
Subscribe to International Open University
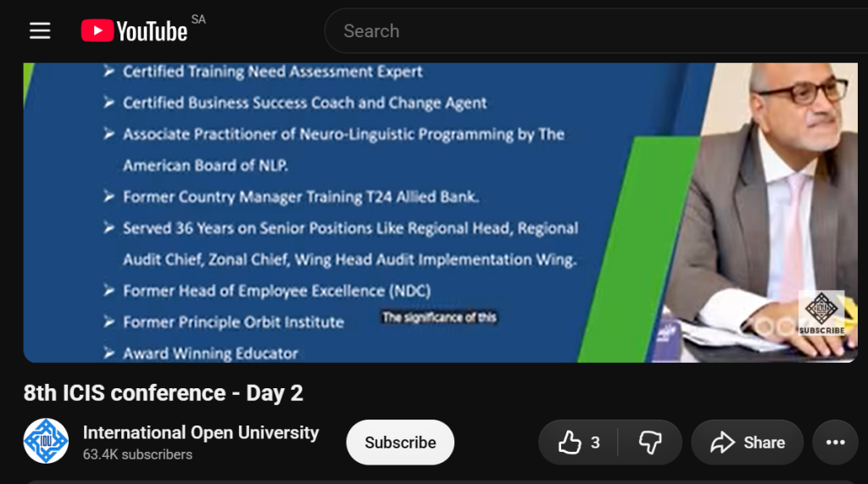point(400,442)
